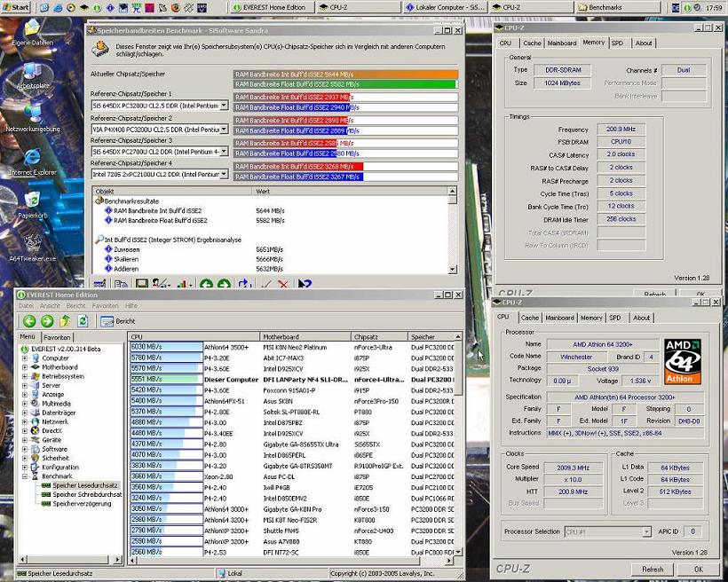The width and height of the screenshot is (728, 582).
Task: Click the Windows Start button
Action: (16, 7)
